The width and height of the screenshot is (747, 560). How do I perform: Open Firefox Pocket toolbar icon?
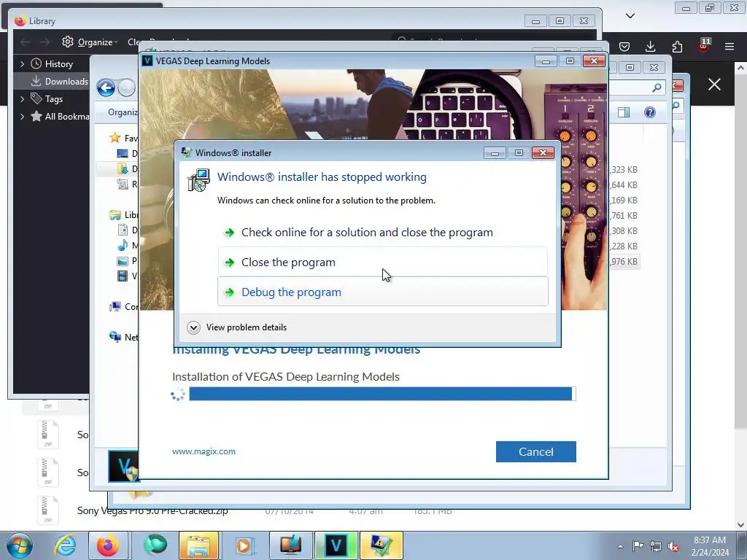coord(624,46)
